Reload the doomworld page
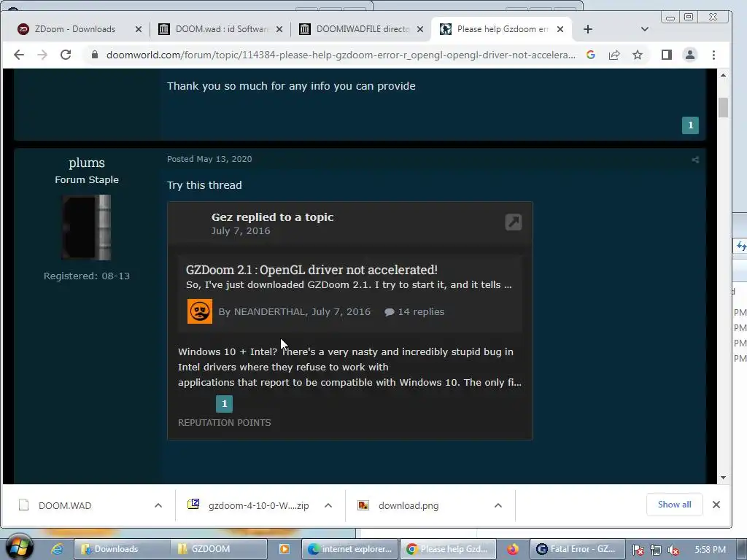Screen dimensions: 747x560 click(66, 55)
